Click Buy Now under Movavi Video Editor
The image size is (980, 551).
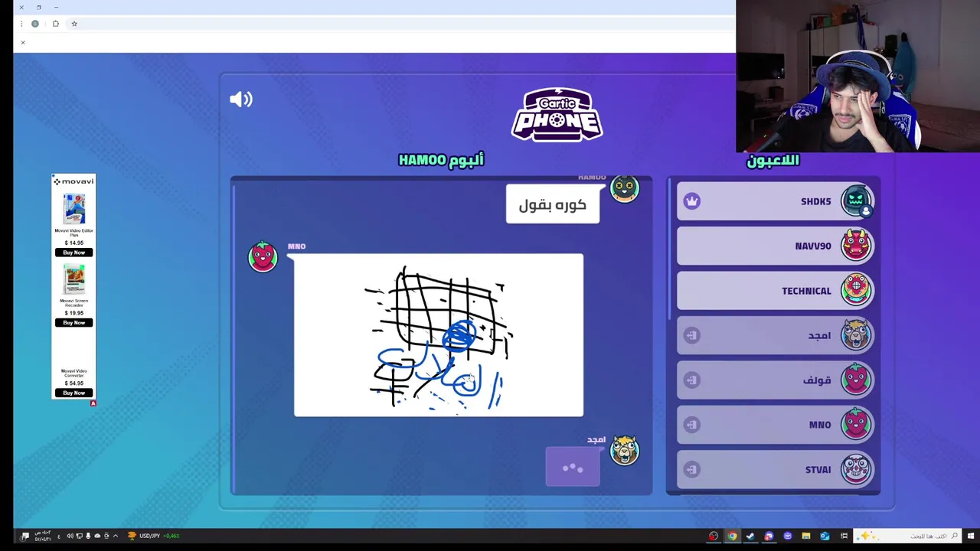coord(73,252)
